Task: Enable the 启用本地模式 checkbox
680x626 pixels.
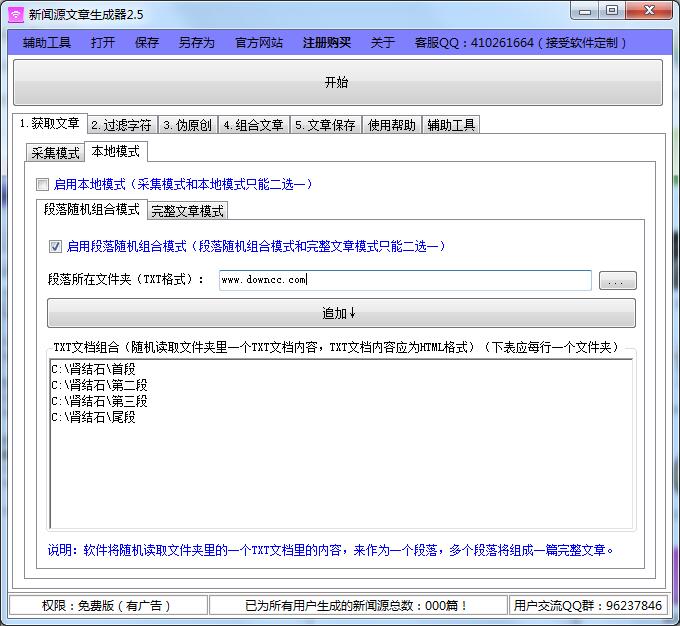Action: tap(42, 184)
